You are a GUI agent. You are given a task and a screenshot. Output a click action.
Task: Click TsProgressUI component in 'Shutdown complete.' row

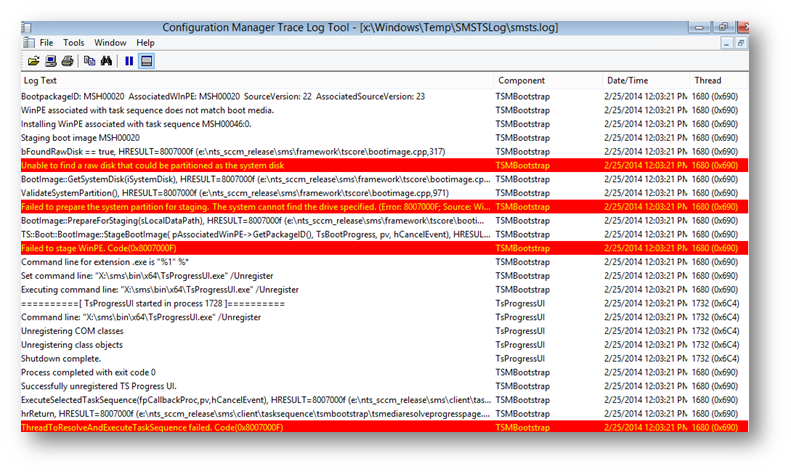[520, 359]
